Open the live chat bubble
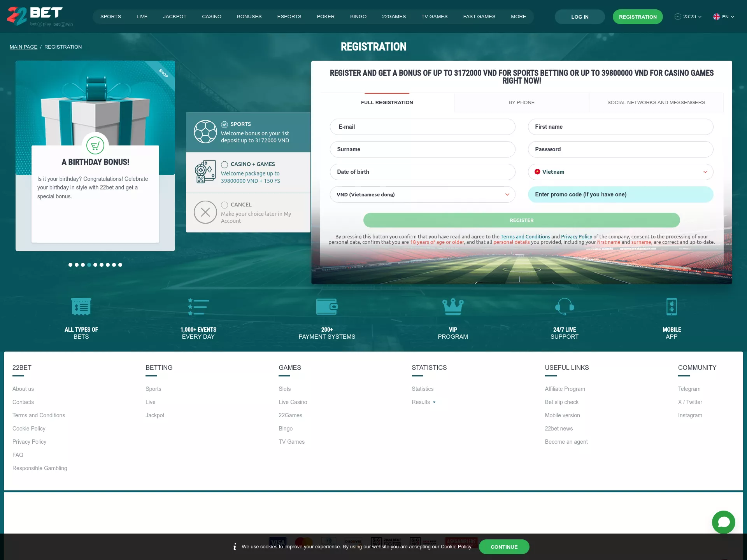The image size is (747, 560). [x=724, y=522]
